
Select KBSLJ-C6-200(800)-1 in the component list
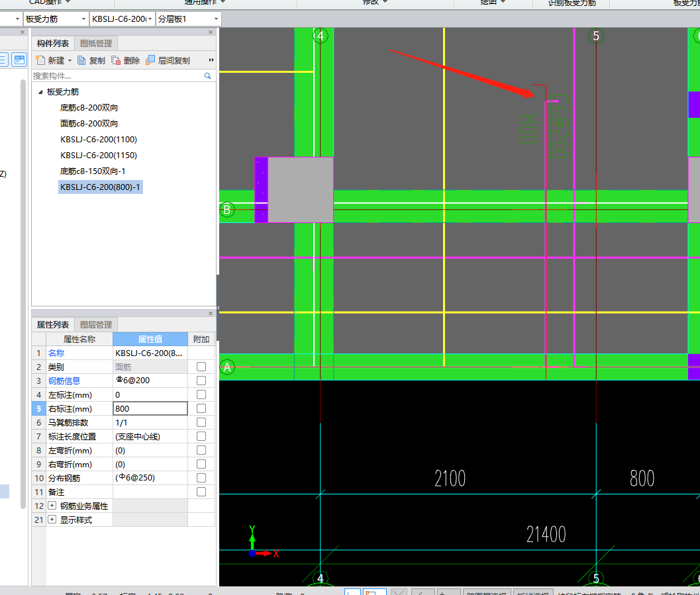tap(101, 187)
